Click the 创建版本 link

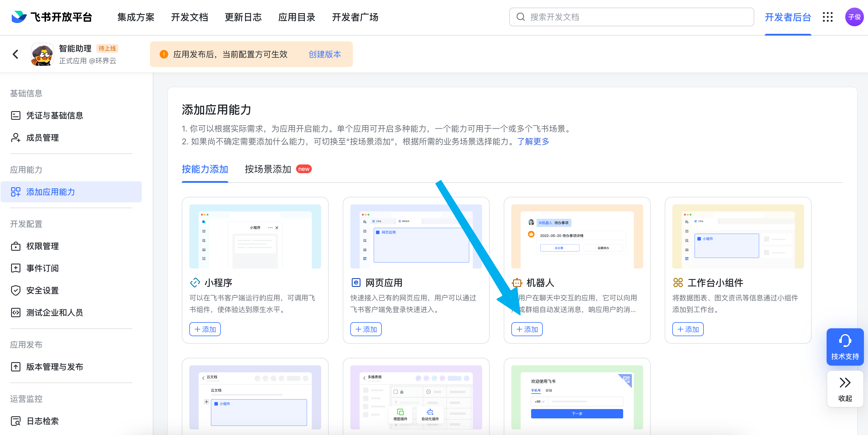(x=325, y=54)
